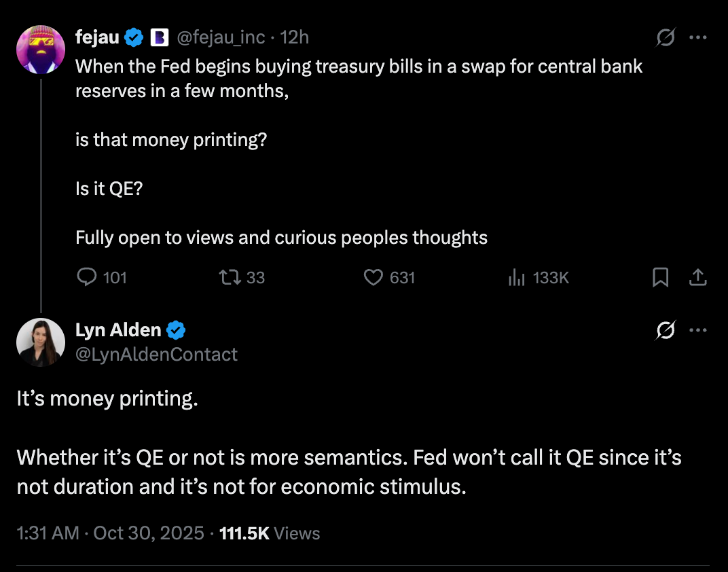
Task: Go to the @fejau_inc handle
Action: 221,37
